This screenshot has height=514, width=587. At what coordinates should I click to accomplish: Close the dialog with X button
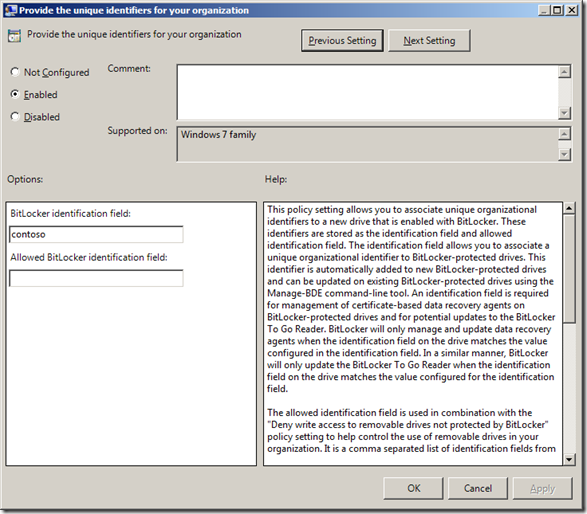(572, 10)
